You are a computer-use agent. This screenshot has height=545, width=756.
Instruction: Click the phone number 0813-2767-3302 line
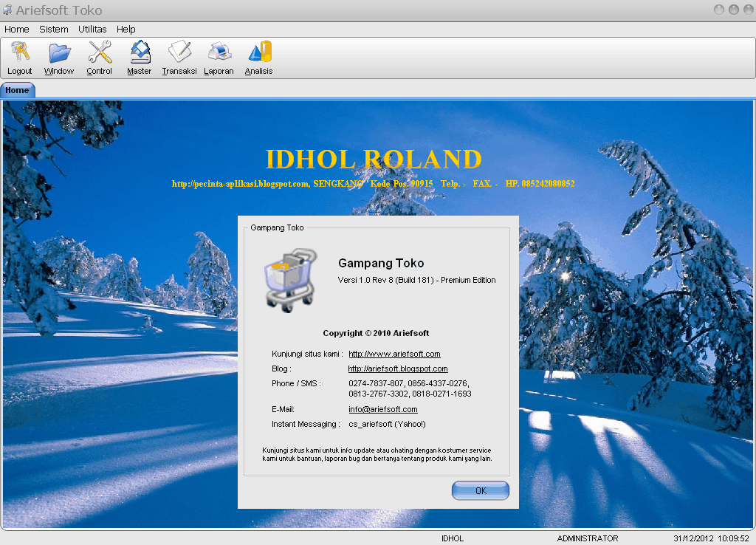410,394
